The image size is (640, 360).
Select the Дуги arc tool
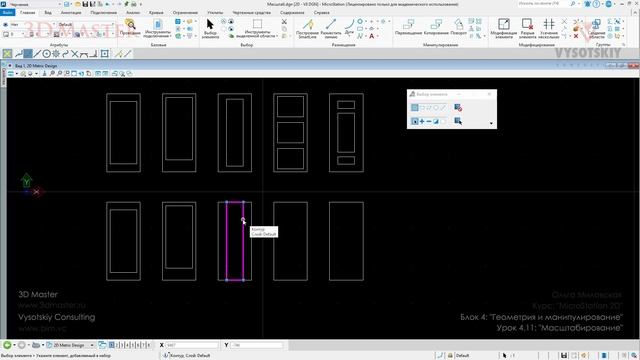(349, 27)
